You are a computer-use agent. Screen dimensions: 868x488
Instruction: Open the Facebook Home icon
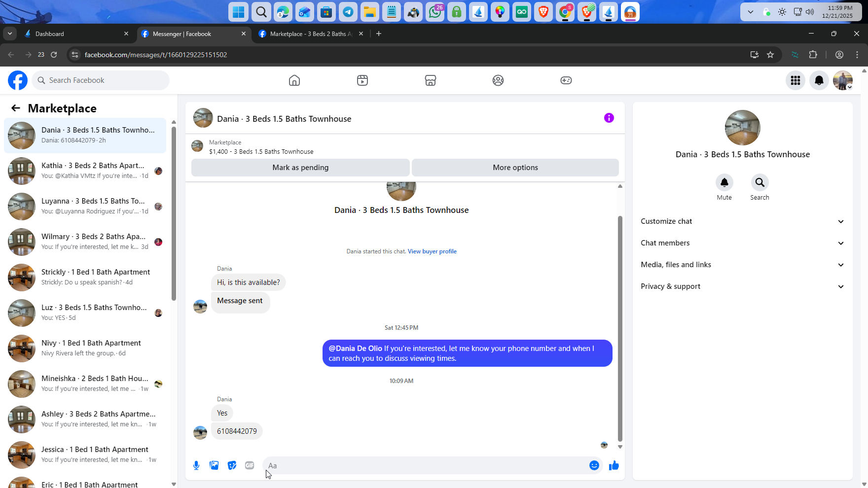pyautogui.click(x=294, y=80)
